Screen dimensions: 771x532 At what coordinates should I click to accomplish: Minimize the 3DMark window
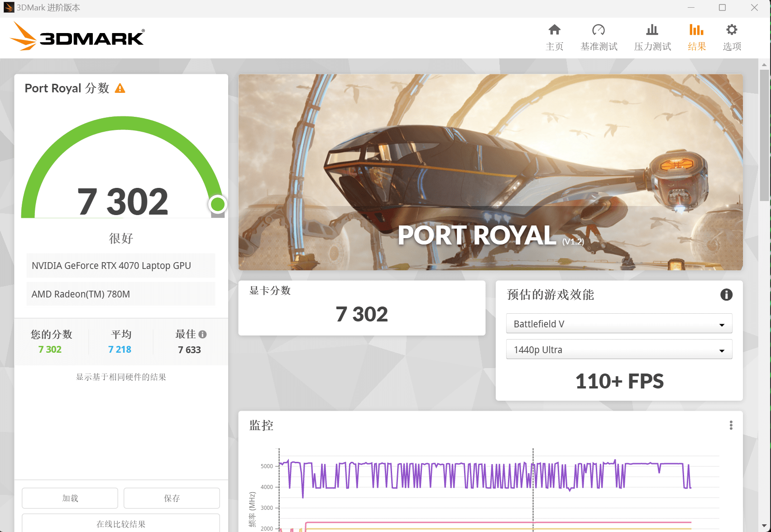691,8
